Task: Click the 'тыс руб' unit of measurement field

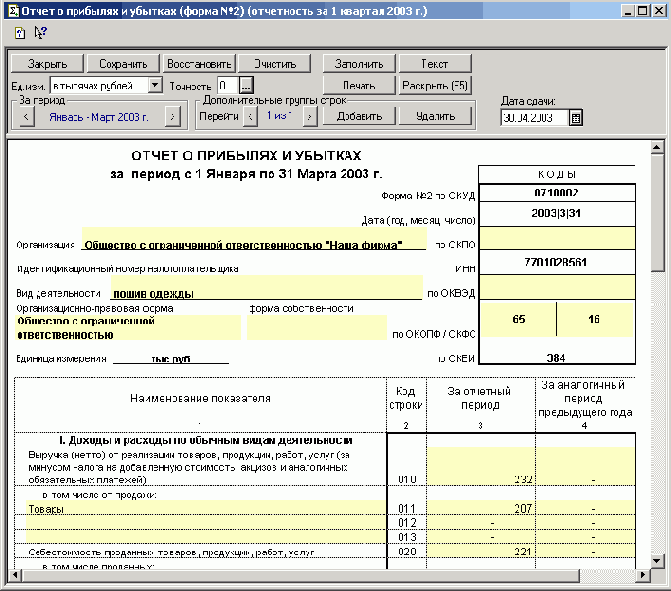Action: click(171, 359)
